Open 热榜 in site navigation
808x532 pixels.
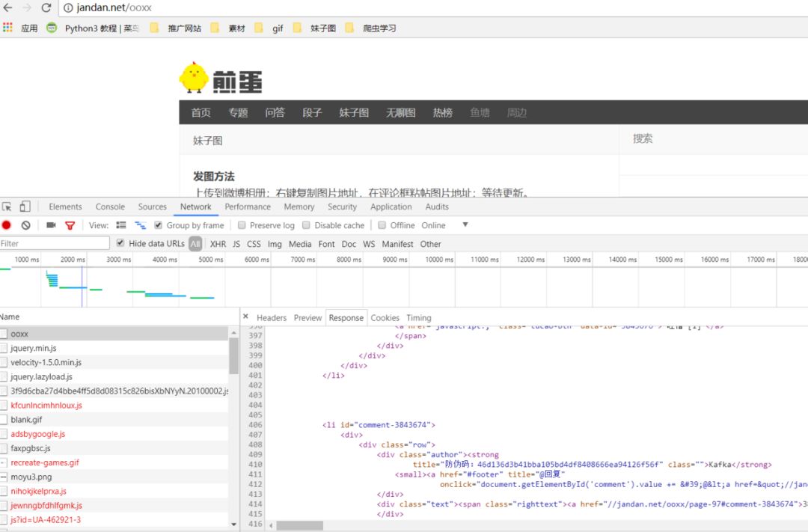click(x=443, y=112)
